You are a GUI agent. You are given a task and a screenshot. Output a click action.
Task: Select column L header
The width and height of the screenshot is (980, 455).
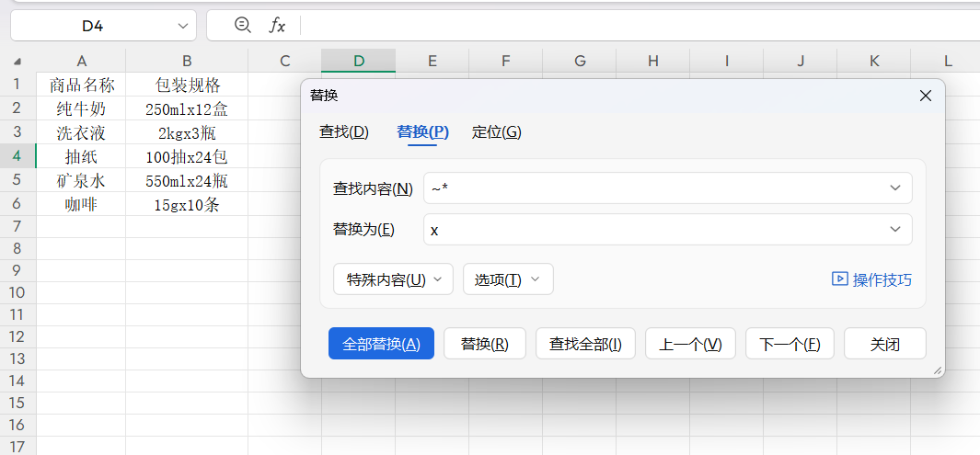pos(948,61)
